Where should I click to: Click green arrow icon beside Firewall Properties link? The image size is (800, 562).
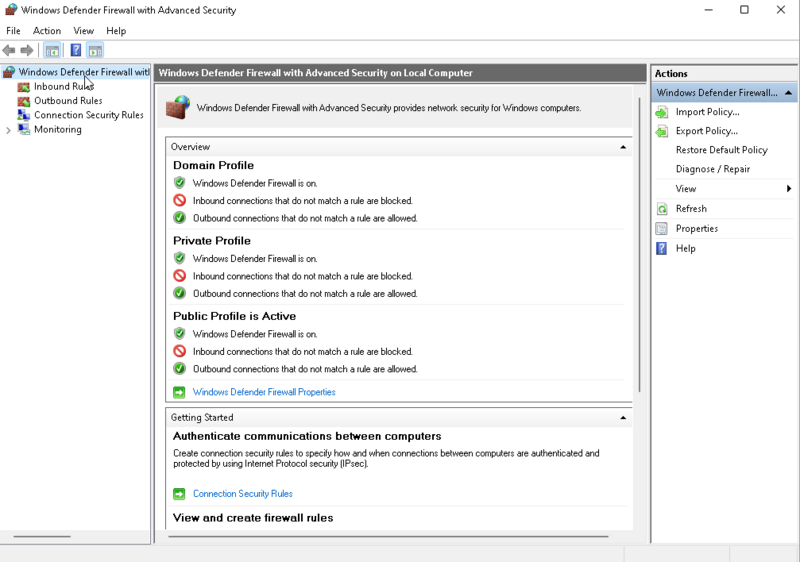pos(179,392)
